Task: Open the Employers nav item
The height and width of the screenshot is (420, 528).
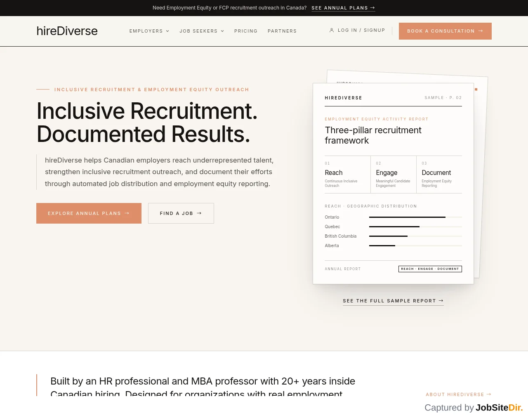Action: tap(149, 31)
